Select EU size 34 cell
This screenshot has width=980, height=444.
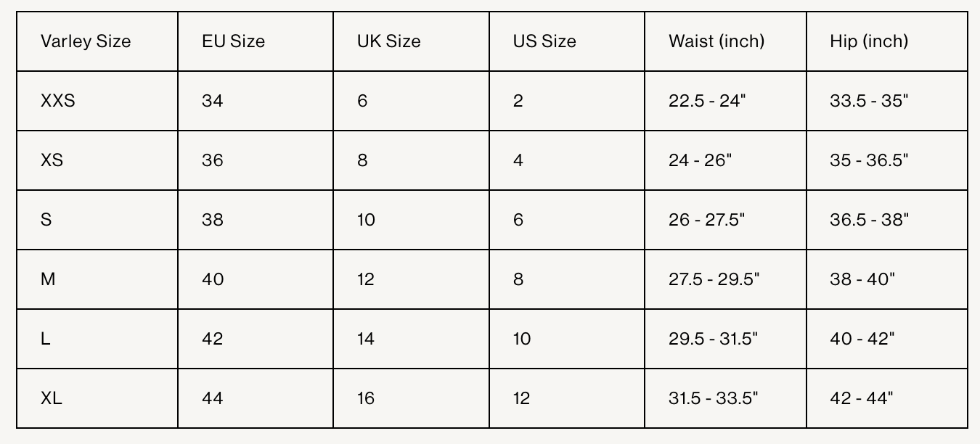tap(256, 101)
